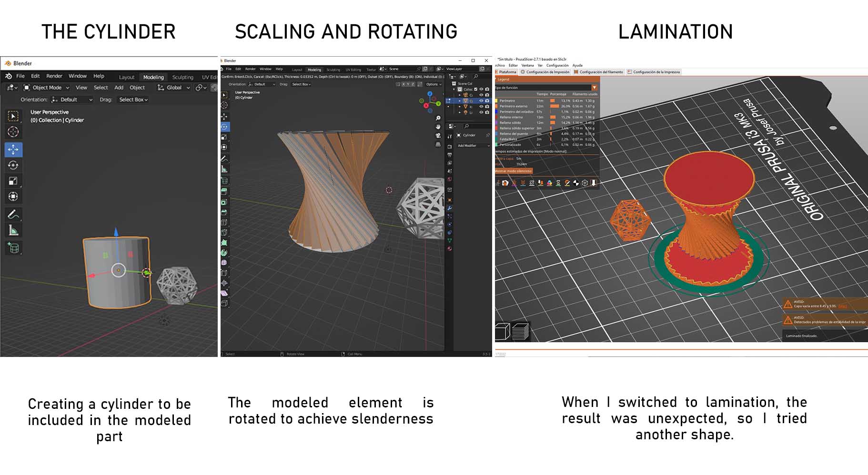Collapse the Collection tree in outliner
This screenshot has height=475, width=868.
pos(454,89)
